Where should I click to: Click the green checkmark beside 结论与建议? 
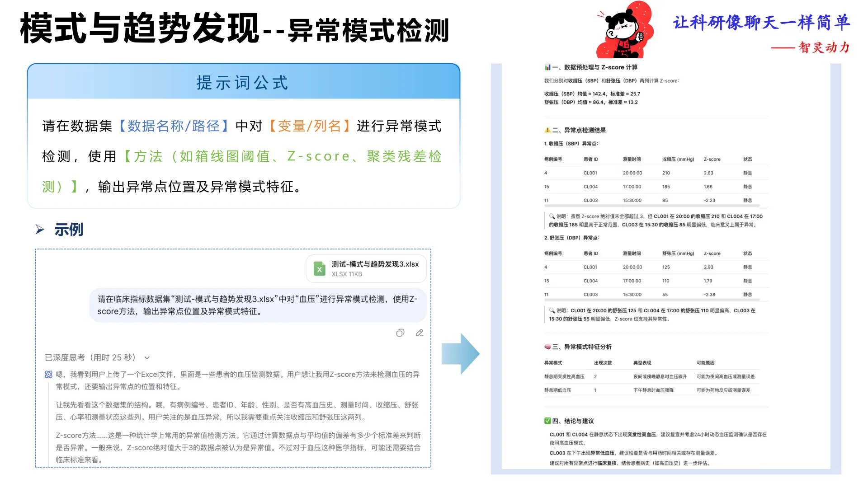tap(547, 421)
